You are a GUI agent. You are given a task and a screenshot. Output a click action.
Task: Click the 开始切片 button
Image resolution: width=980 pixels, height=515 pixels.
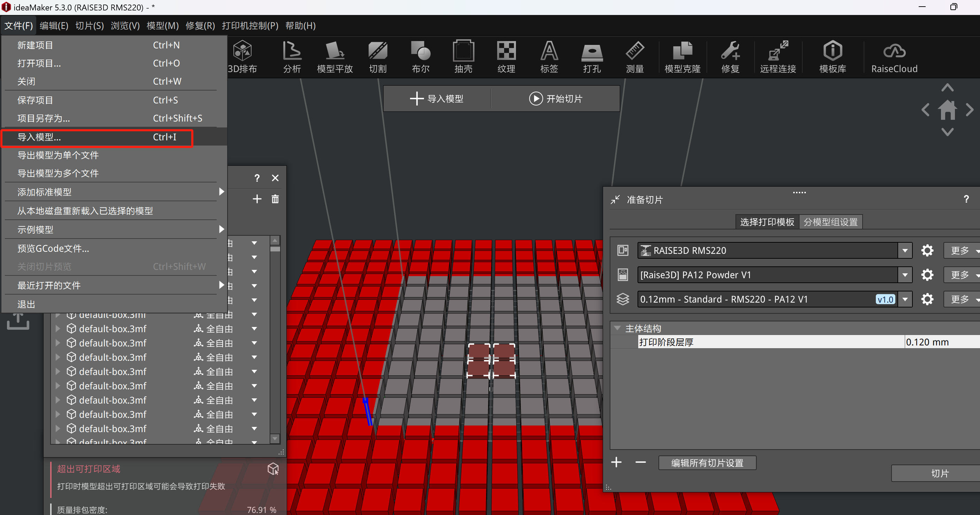(555, 99)
